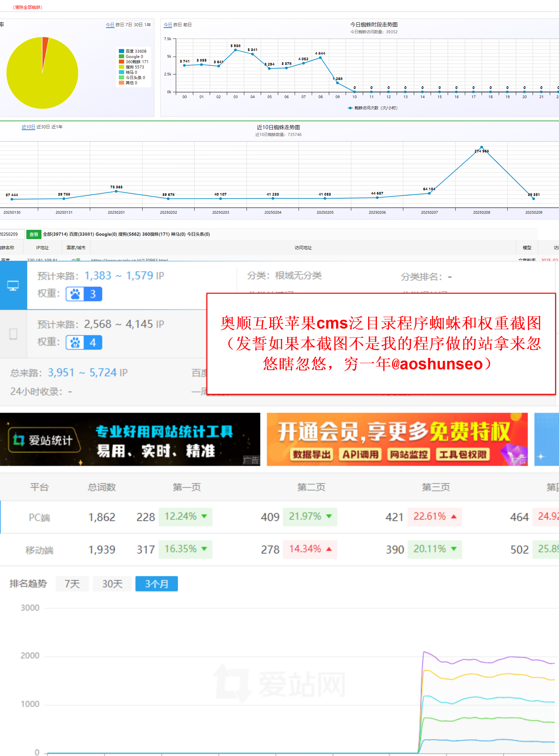
Task: Filter by 搜狗(5662) spider
Action: (129, 234)
